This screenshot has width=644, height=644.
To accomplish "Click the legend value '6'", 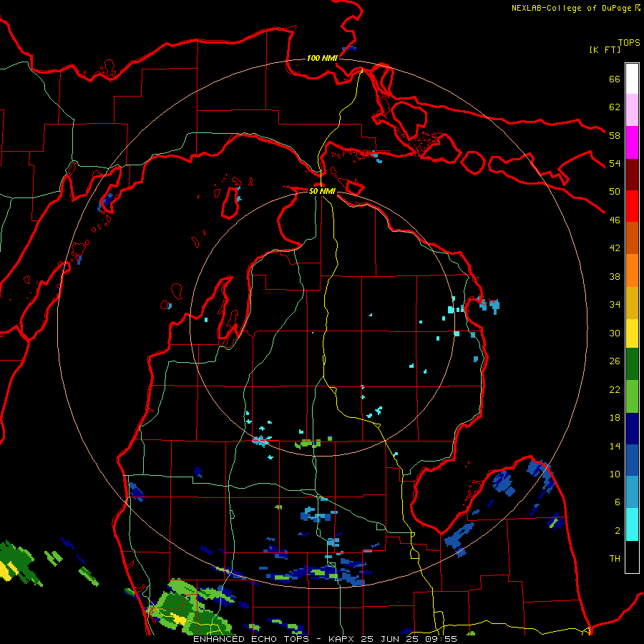I will pyautogui.click(x=618, y=502).
